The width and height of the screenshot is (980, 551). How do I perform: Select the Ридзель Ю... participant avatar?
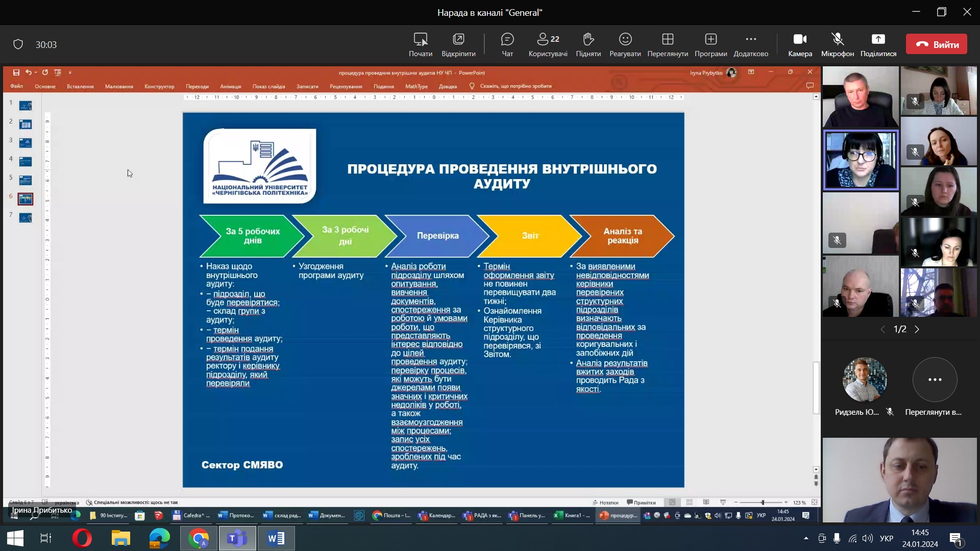pos(865,380)
